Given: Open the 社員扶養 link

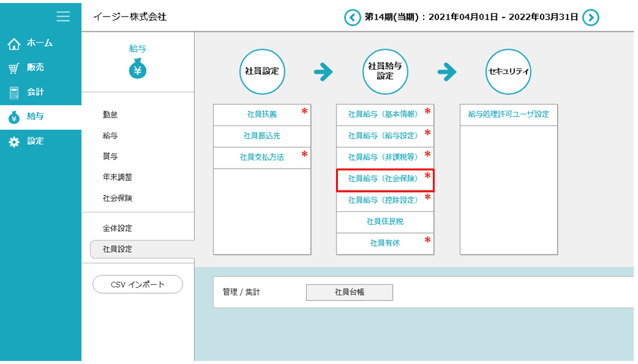Looking at the screenshot, I should click(262, 114).
